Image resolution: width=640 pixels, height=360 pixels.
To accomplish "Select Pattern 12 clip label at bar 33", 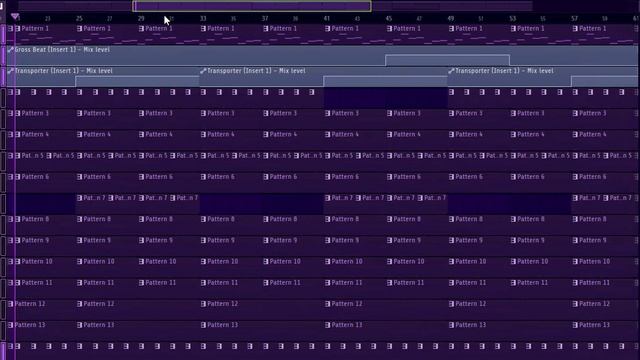I will click(x=222, y=304).
